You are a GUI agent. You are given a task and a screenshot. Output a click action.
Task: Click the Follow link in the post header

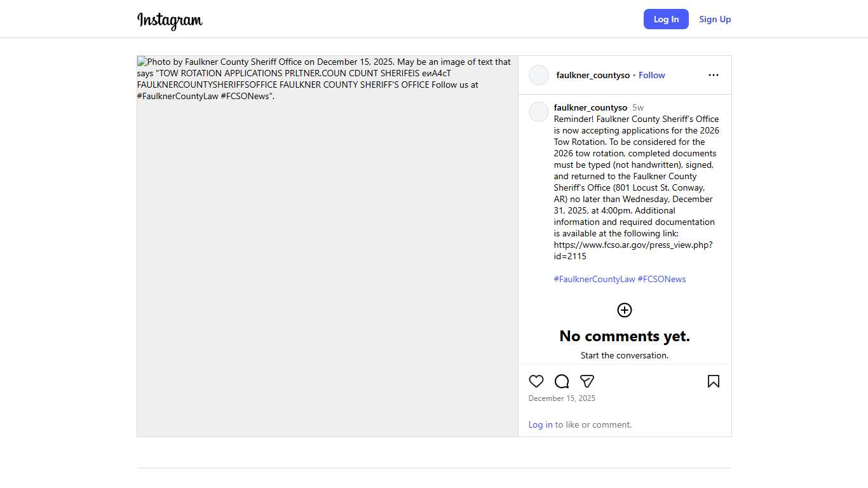(x=651, y=75)
